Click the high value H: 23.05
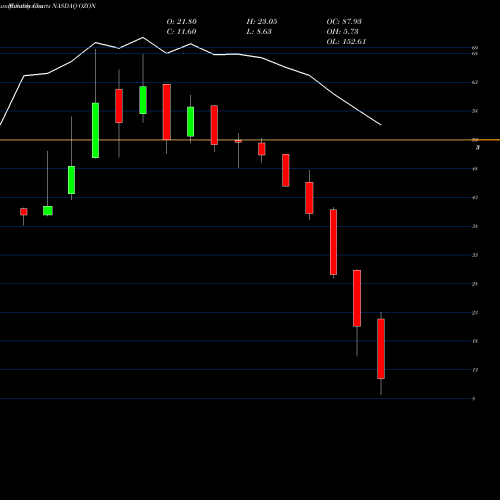This screenshot has width=500, height=500. 262,22
